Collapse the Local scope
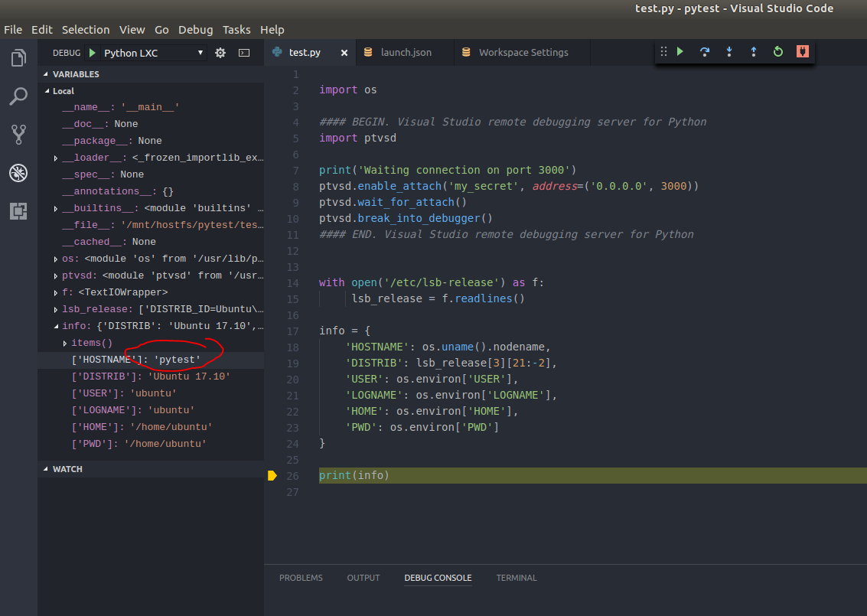867x616 pixels. coord(47,91)
